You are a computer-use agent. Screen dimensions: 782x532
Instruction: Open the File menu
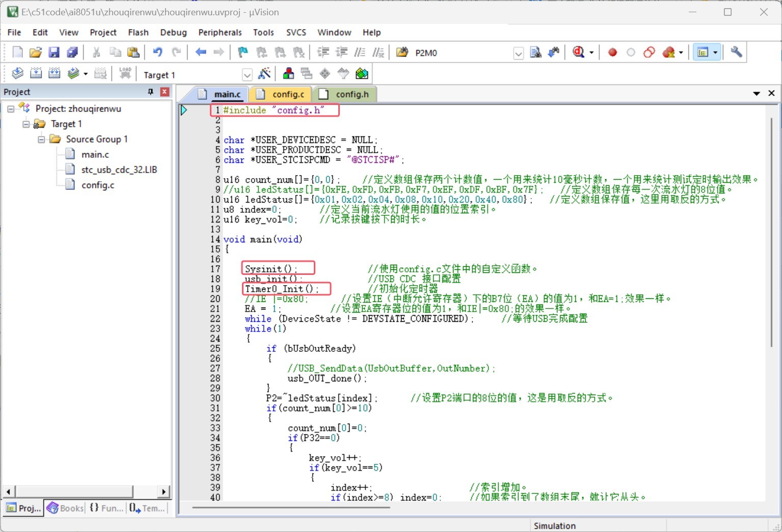coord(14,32)
